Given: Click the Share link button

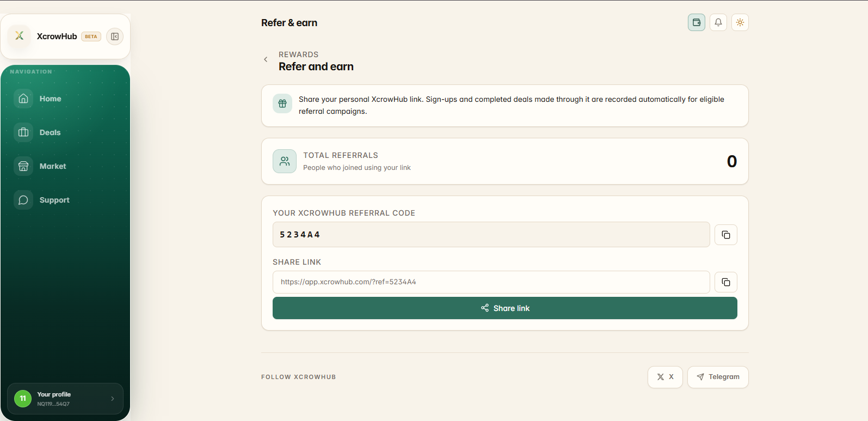Looking at the screenshot, I should pos(505,308).
